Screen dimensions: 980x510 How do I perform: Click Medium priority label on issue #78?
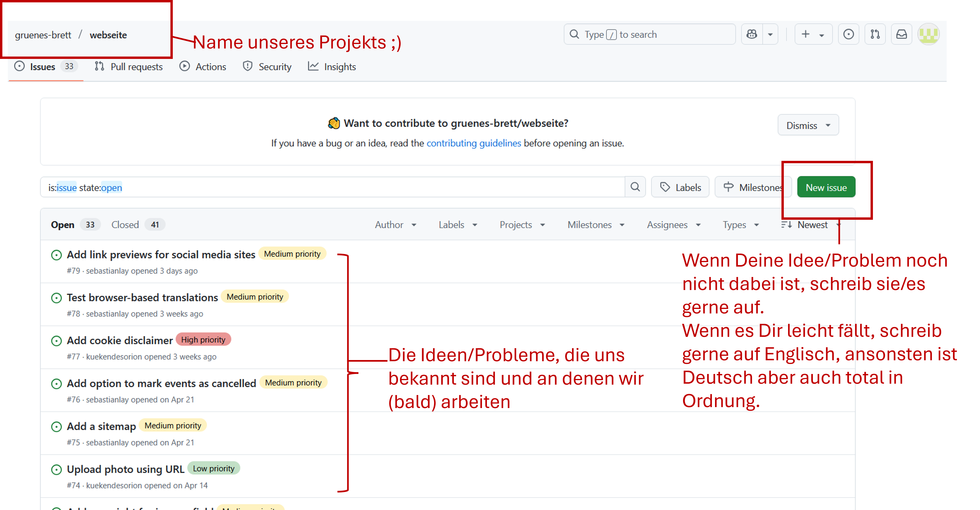pyautogui.click(x=255, y=297)
